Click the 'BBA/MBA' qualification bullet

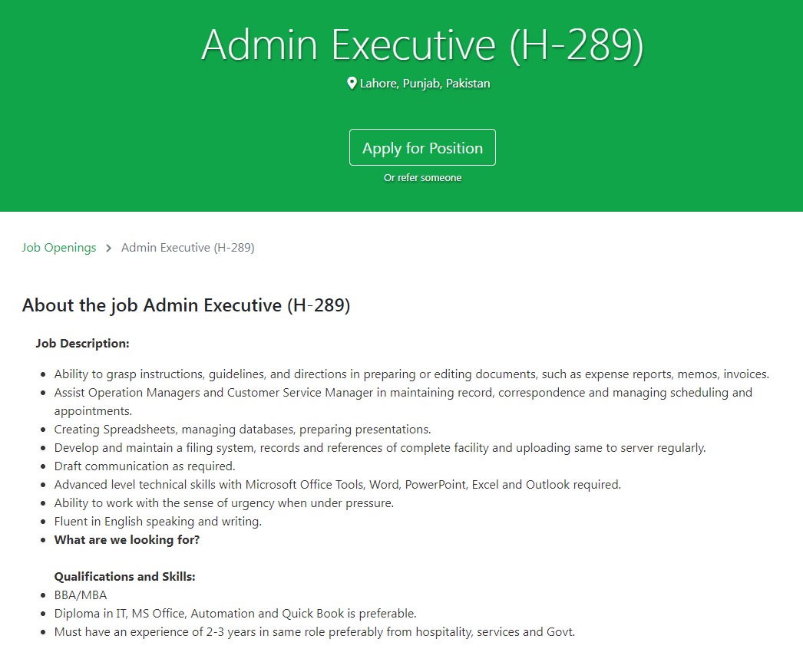(x=81, y=595)
